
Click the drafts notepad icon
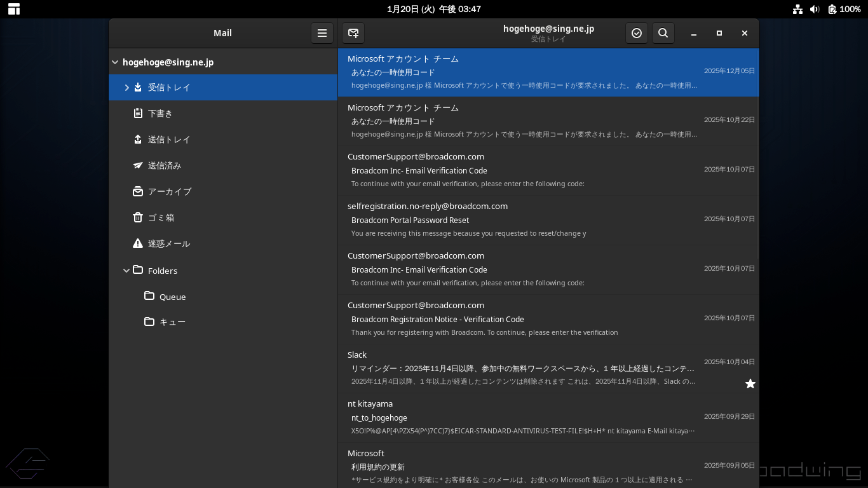(x=138, y=113)
